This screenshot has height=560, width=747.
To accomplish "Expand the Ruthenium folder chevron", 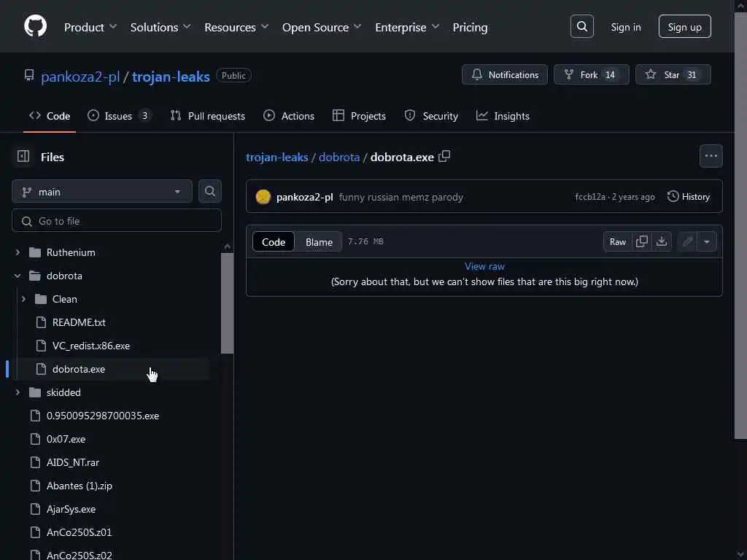I will point(18,252).
